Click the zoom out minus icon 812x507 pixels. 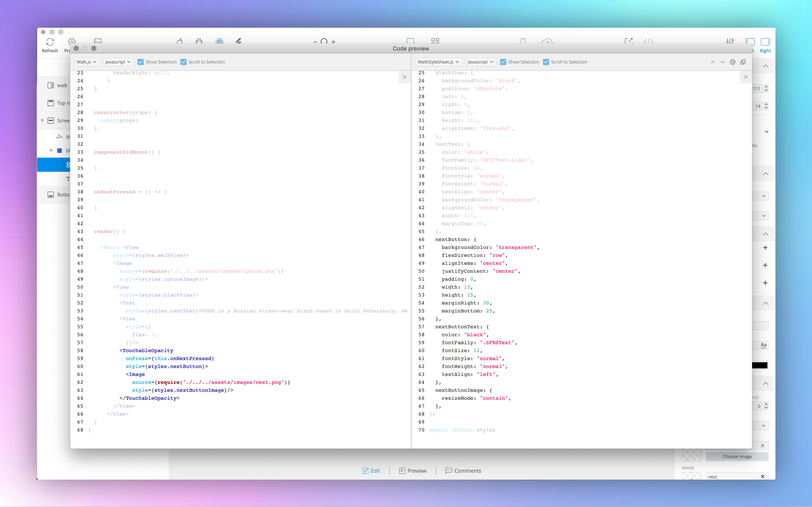coord(315,42)
